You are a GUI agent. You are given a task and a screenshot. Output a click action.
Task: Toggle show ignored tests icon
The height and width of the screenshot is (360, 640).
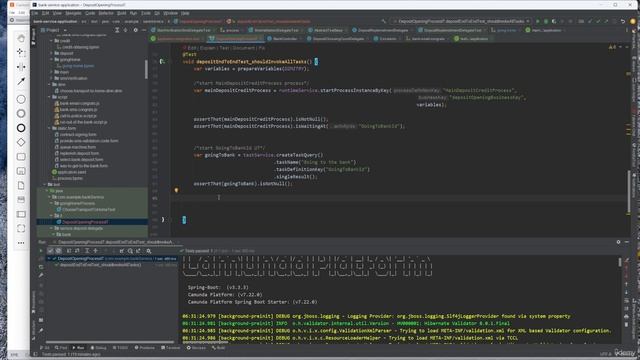pyautogui.click(x=58, y=251)
